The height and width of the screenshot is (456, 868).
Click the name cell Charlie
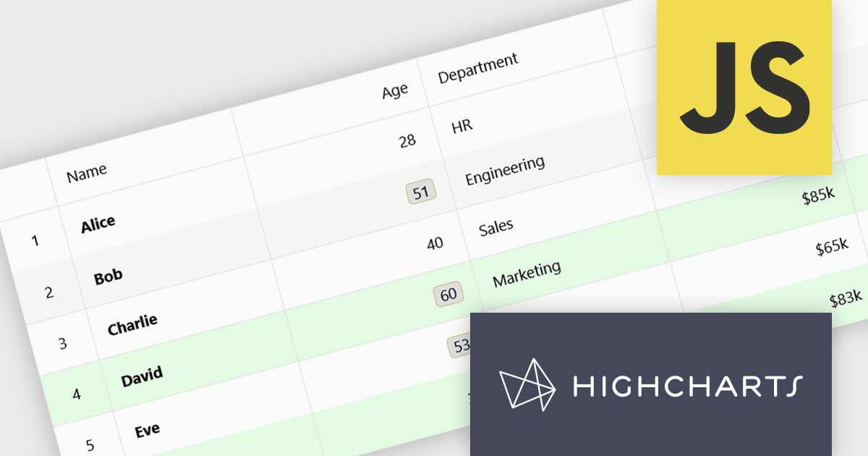[x=132, y=325]
